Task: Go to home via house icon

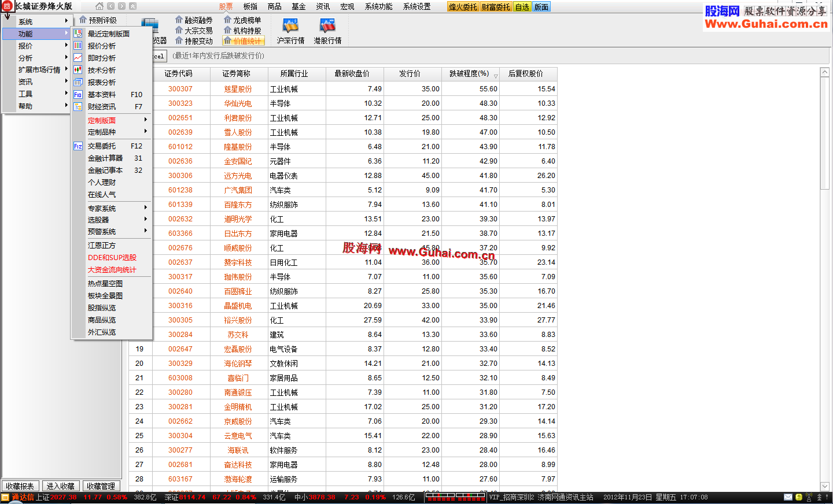Action: 99,6
